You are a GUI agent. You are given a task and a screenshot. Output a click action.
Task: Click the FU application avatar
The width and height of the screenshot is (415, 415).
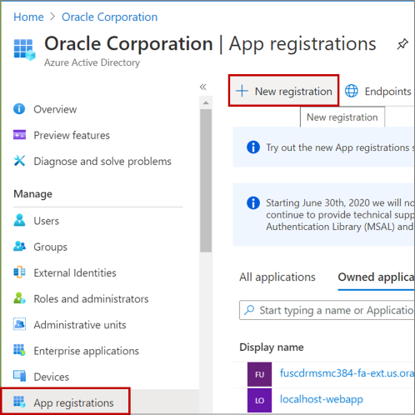click(x=259, y=374)
